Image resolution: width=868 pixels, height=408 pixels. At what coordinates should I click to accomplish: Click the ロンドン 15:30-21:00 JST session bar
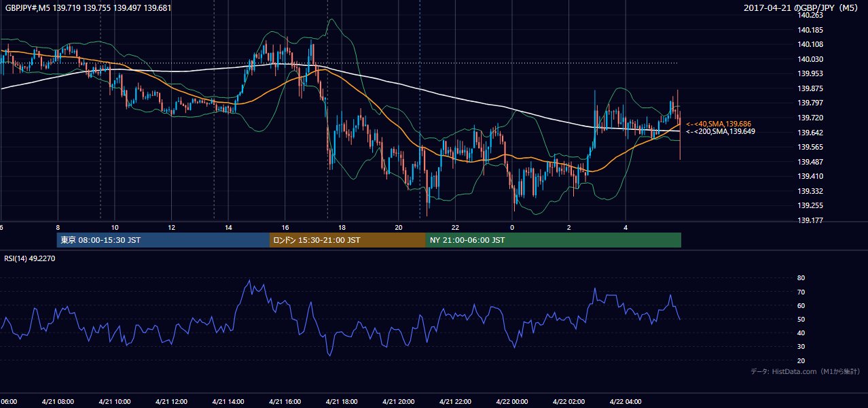click(x=348, y=240)
